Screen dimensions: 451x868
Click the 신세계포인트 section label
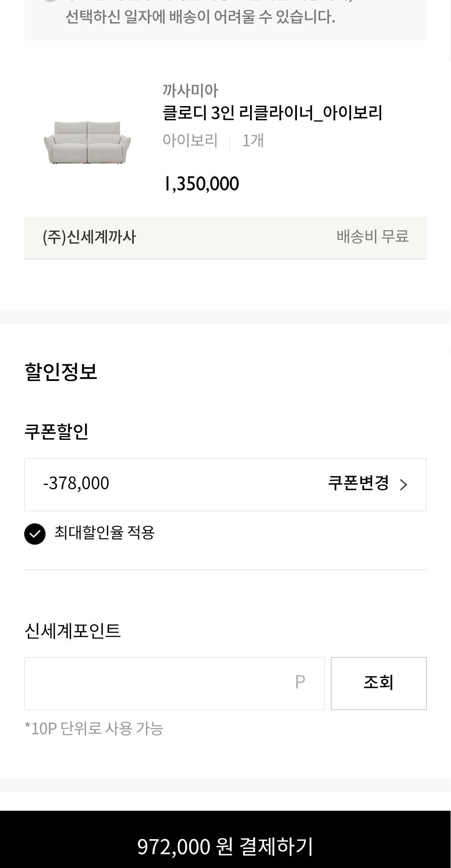(x=73, y=631)
